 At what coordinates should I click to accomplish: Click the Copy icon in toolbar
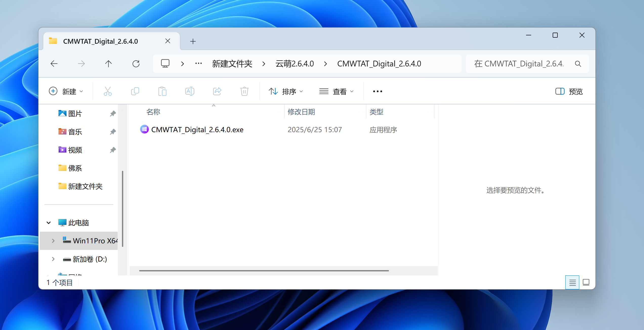135,91
